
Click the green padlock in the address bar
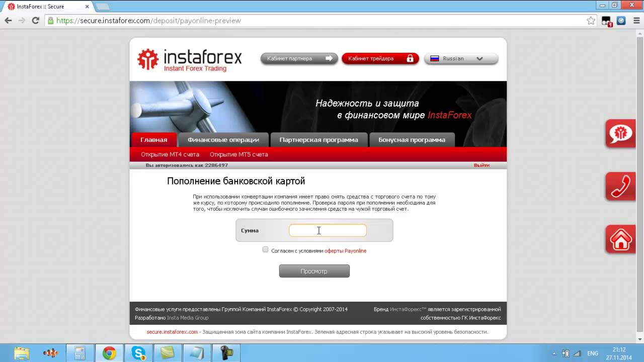coord(50,21)
